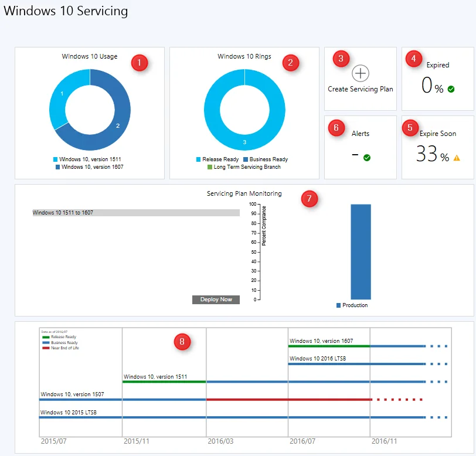Viewport: 476px width, 456px height.
Task: Click the Deploy Now button
Action: click(216, 300)
